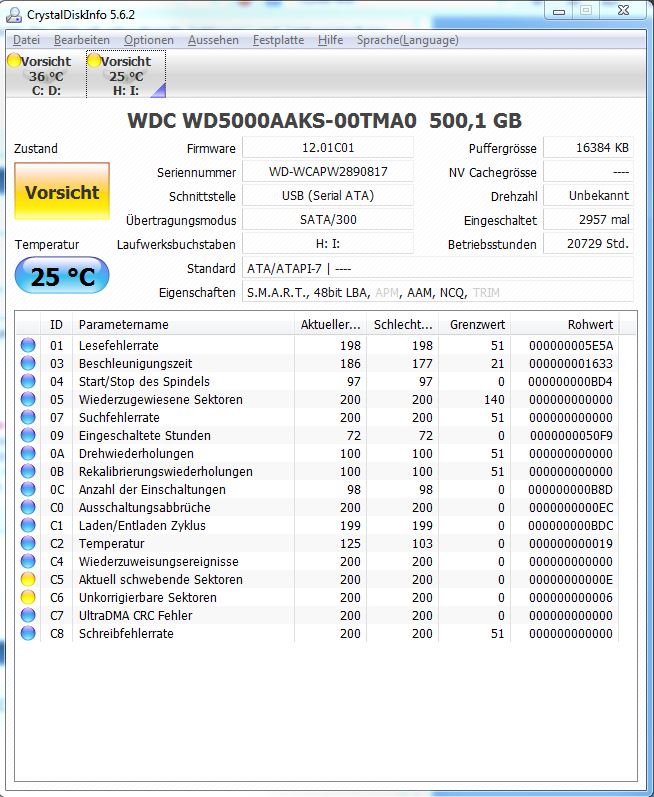Screen dimensions: 654x797
Task: Click the status icon for Drehwiederholungen
Action: (x=28, y=453)
